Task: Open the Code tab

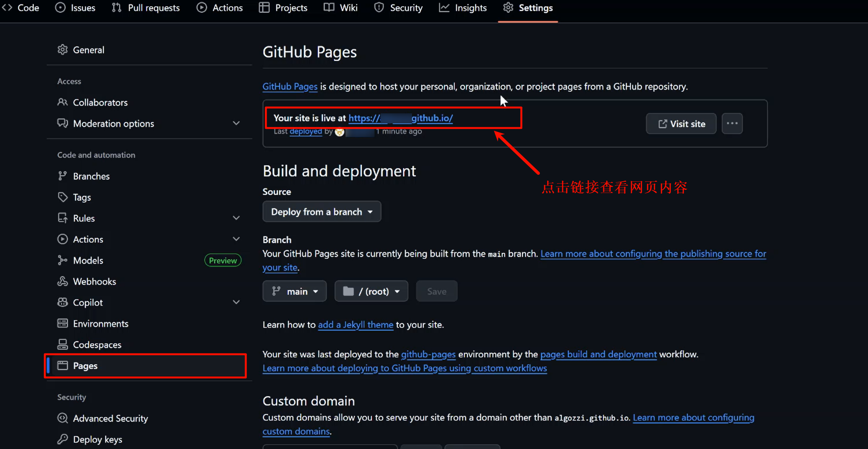Action: 20,8
